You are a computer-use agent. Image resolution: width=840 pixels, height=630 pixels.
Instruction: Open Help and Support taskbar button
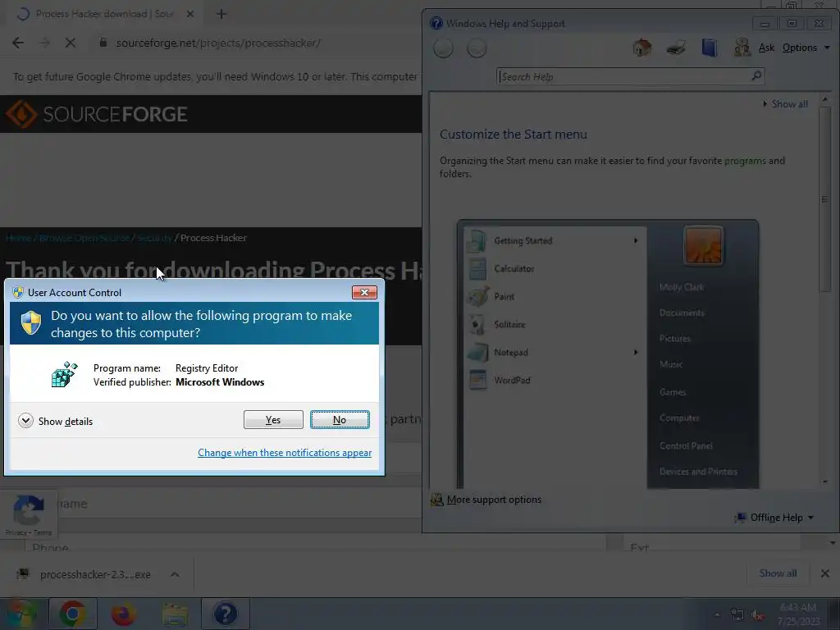click(x=225, y=614)
